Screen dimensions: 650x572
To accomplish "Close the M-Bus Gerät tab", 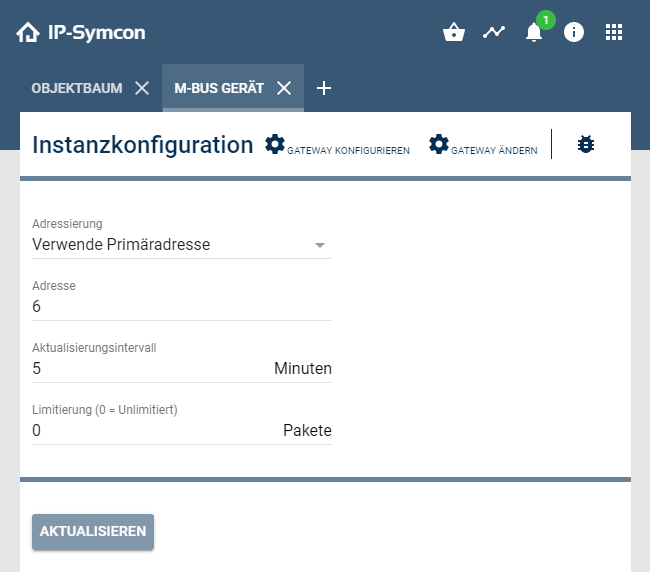I will [284, 88].
